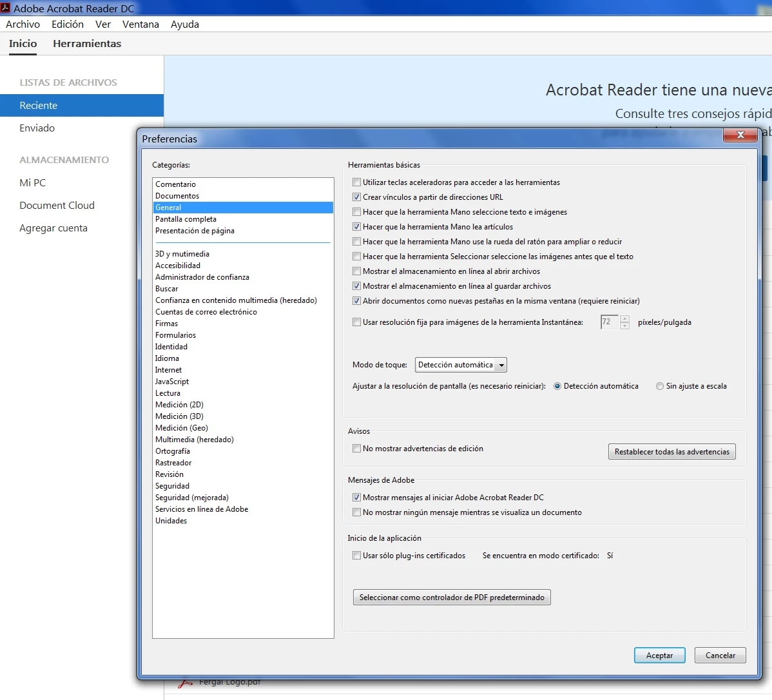
Task: Select Seguridad (mejorada) category
Action: (243, 498)
